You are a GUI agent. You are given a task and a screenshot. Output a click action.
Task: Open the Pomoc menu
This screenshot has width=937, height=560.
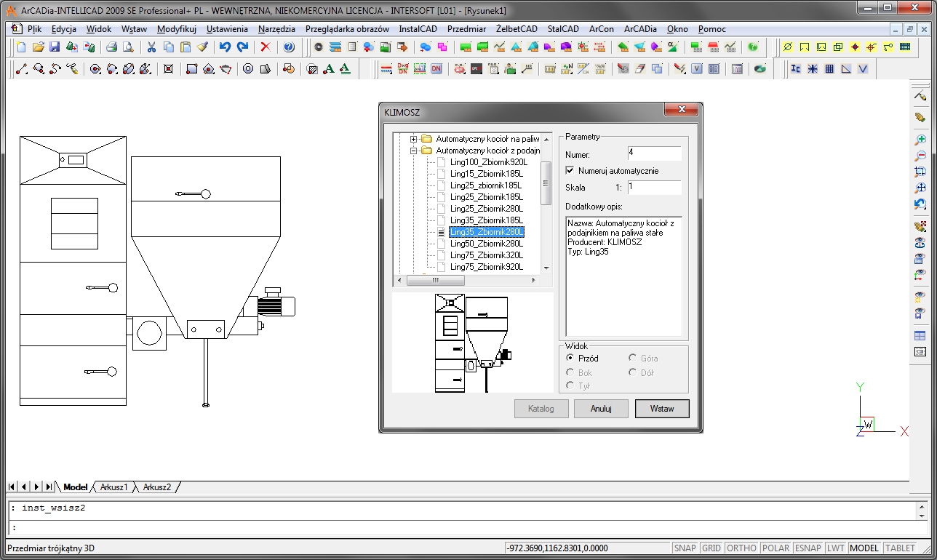pos(711,29)
